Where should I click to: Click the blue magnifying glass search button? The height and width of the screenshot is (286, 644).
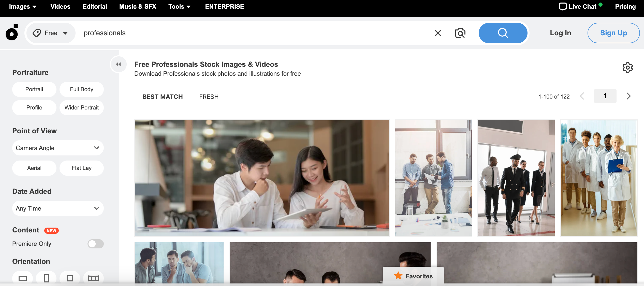503,33
